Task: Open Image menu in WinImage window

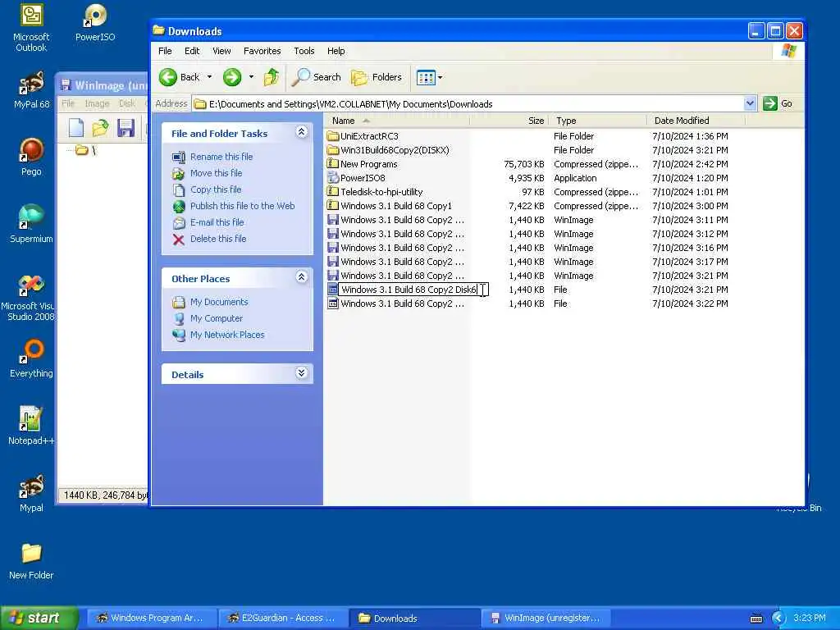Action: click(97, 103)
